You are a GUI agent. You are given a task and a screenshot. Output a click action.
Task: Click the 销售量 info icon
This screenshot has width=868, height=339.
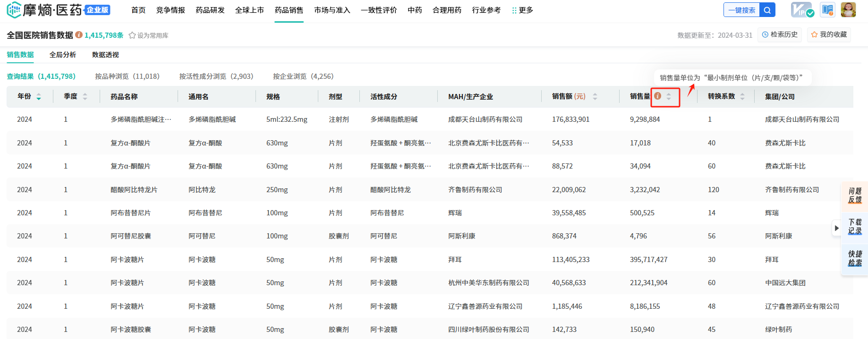[657, 96]
